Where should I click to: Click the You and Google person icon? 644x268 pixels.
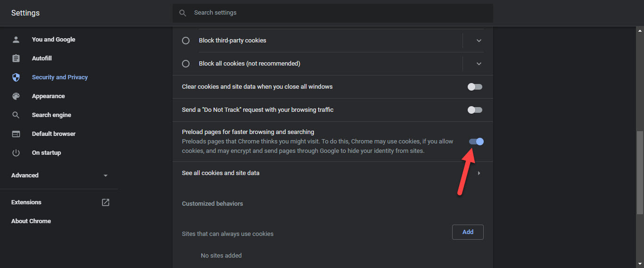coord(16,40)
